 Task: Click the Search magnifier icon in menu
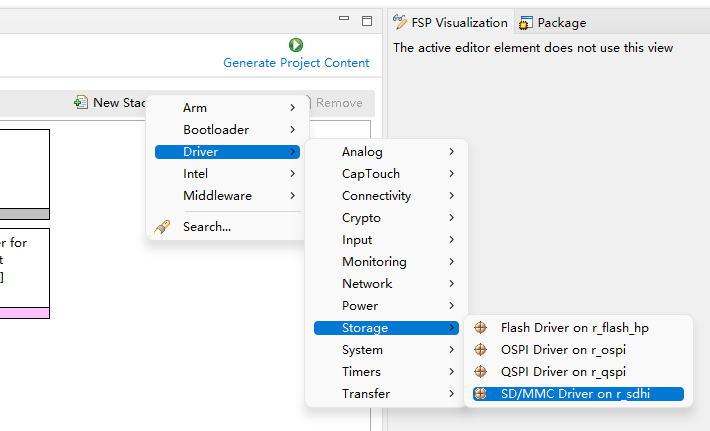tap(163, 227)
